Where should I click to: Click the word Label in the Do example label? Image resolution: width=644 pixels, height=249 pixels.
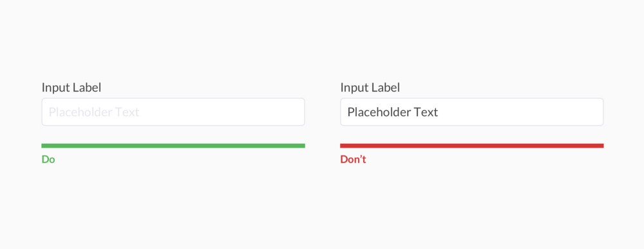click(87, 87)
